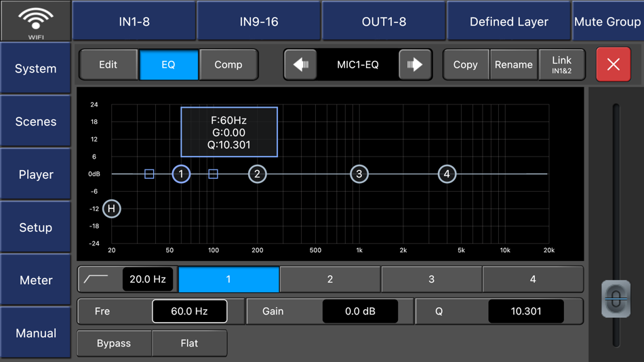
Task: Click right Q-width square handle near 100Hz
Action: point(213,174)
